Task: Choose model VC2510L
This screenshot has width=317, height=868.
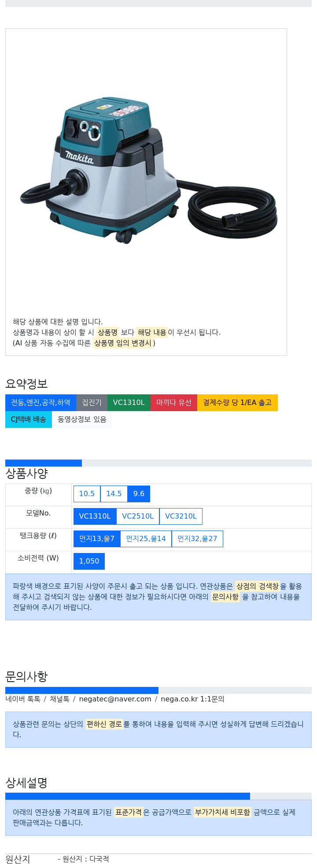Action: (138, 516)
